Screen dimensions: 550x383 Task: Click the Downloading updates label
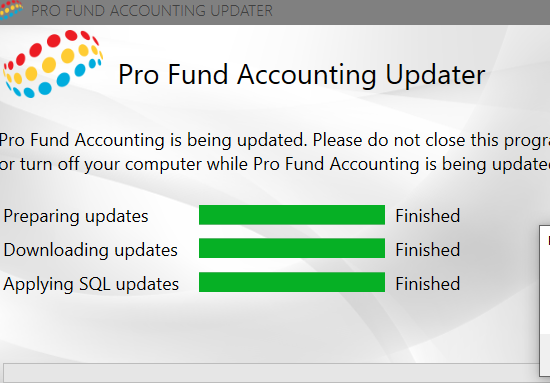pyautogui.click(x=90, y=250)
